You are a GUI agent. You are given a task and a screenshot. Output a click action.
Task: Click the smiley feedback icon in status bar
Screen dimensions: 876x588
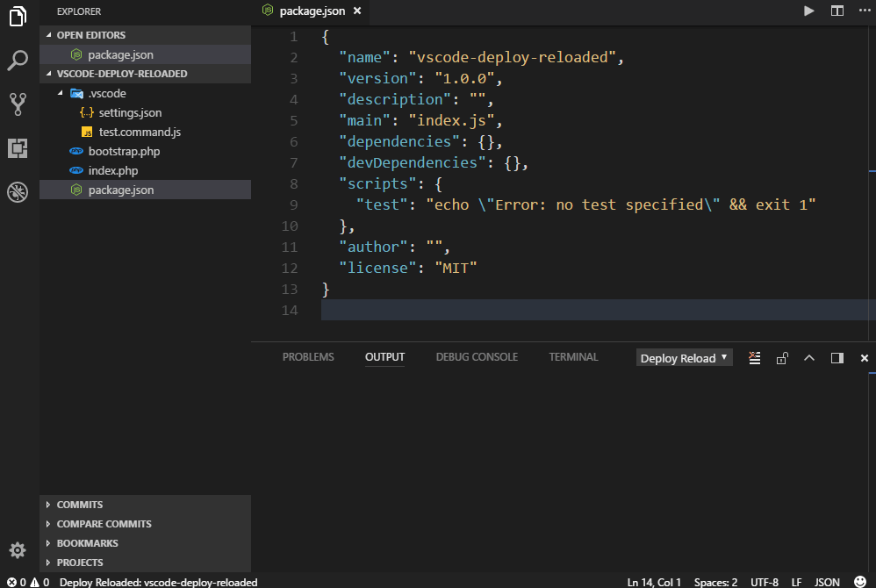860,582
